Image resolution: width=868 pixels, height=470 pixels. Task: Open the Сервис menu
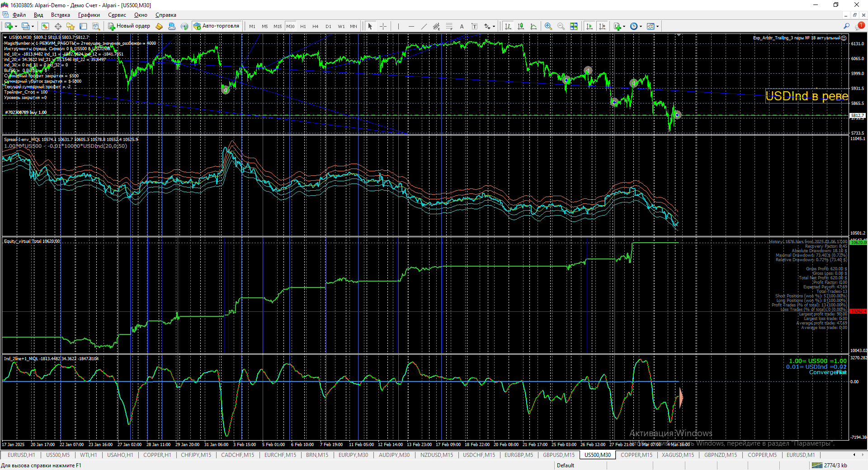(x=117, y=15)
